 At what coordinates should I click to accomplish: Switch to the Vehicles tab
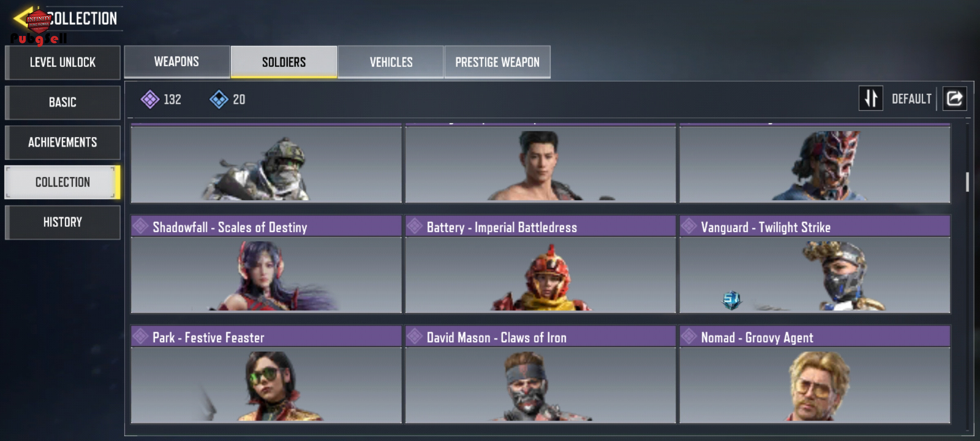[x=391, y=62]
